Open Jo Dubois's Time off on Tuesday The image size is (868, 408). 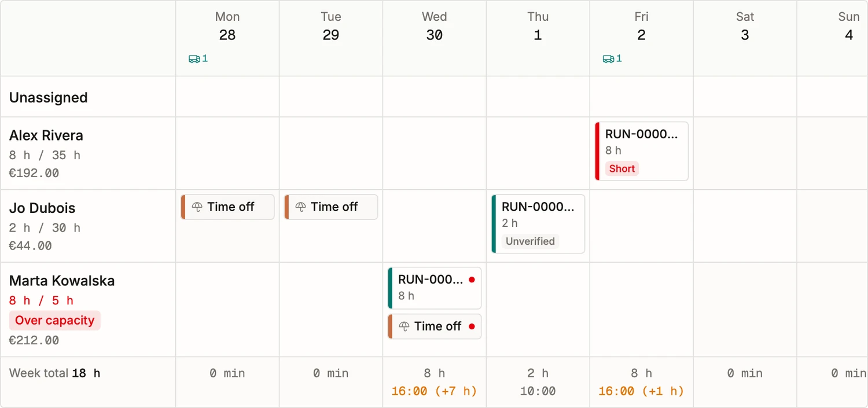click(x=331, y=207)
